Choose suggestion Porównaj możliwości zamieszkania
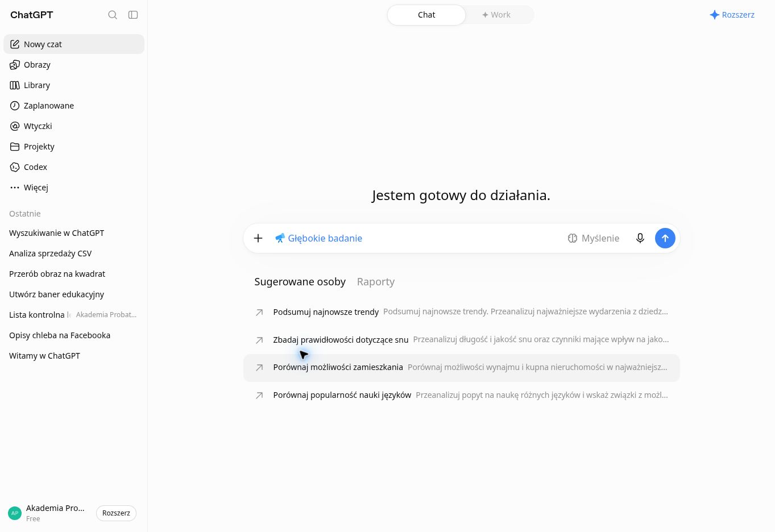Viewport: 775px width, 532px height. point(462,367)
